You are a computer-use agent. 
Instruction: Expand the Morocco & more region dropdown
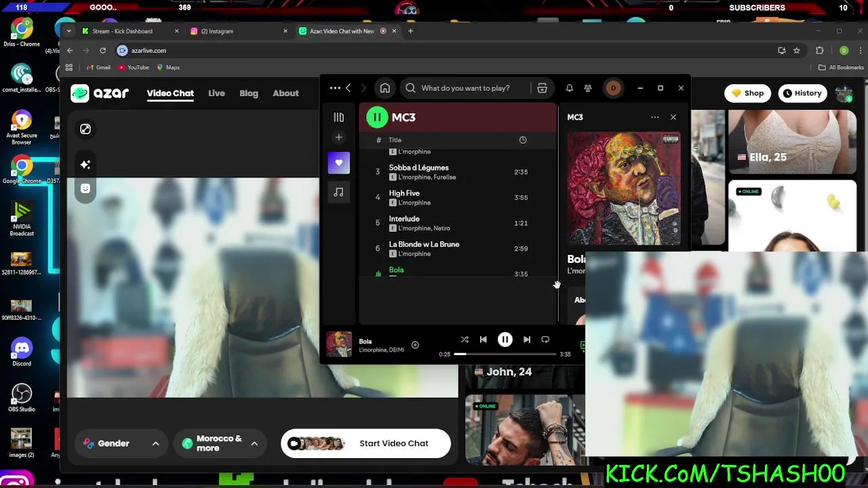(220, 443)
